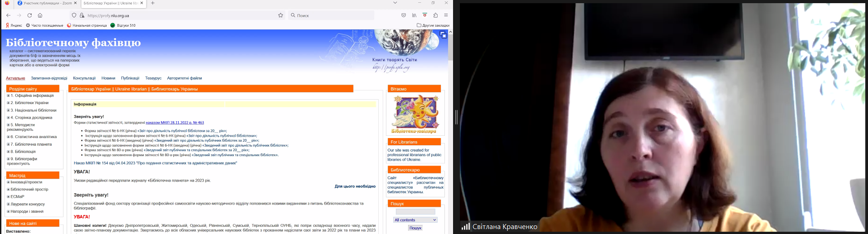Screen dimensions: 868x234
Task: Open the Firefox hamburger menu
Action: (446, 15)
